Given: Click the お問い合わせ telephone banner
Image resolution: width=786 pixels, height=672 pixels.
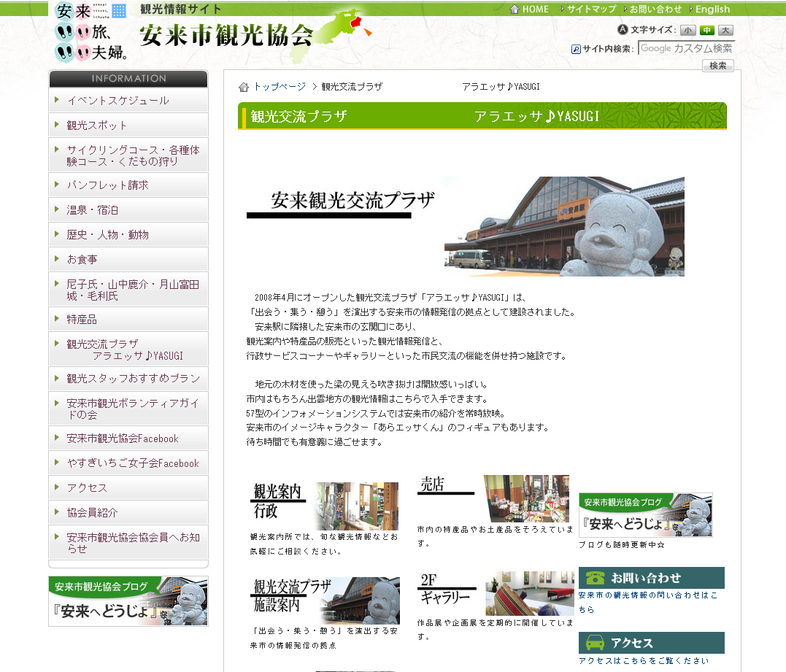Looking at the screenshot, I should pyautogui.click(x=652, y=578).
